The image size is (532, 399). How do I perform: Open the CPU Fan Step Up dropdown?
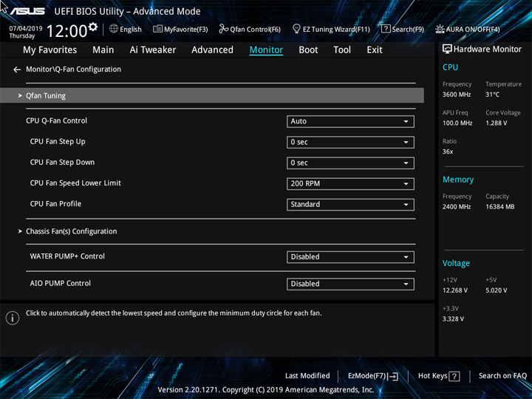[x=350, y=142]
